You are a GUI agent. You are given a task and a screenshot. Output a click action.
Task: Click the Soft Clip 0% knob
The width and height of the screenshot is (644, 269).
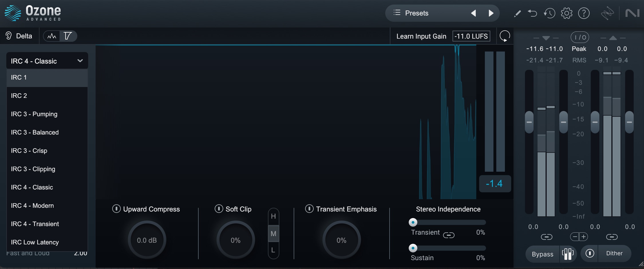click(x=236, y=240)
